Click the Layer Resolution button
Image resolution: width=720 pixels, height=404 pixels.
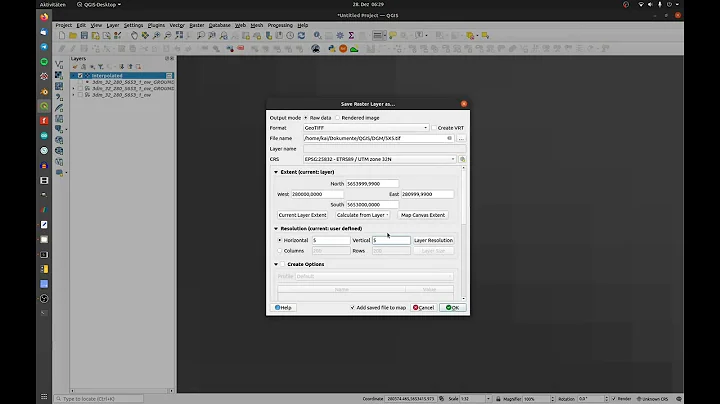point(433,240)
